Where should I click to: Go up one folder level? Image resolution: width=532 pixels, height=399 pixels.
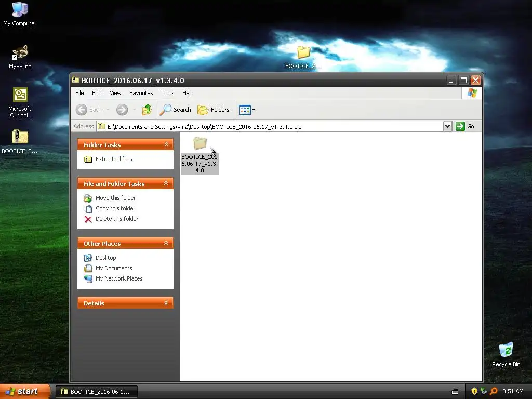point(147,110)
